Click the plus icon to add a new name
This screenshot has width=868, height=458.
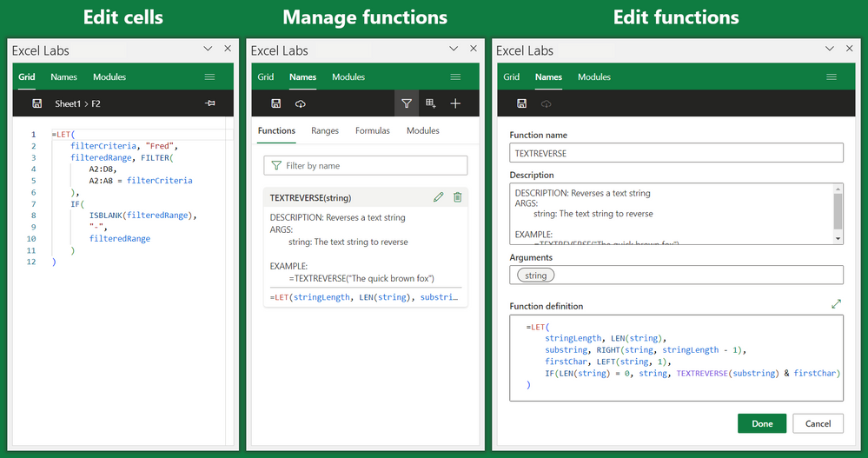455,103
